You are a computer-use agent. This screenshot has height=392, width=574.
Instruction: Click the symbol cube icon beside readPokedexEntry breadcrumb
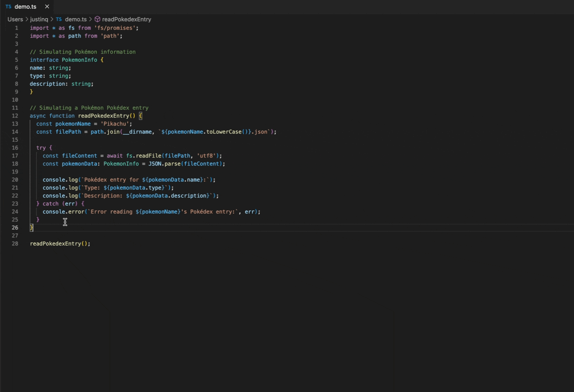(97, 19)
